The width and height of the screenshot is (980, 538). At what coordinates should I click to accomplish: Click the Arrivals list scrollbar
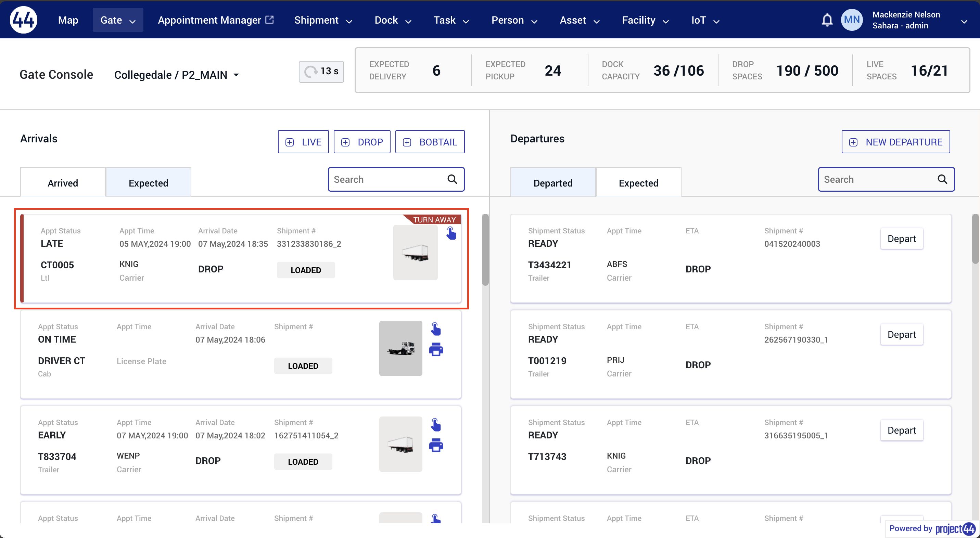click(x=485, y=249)
